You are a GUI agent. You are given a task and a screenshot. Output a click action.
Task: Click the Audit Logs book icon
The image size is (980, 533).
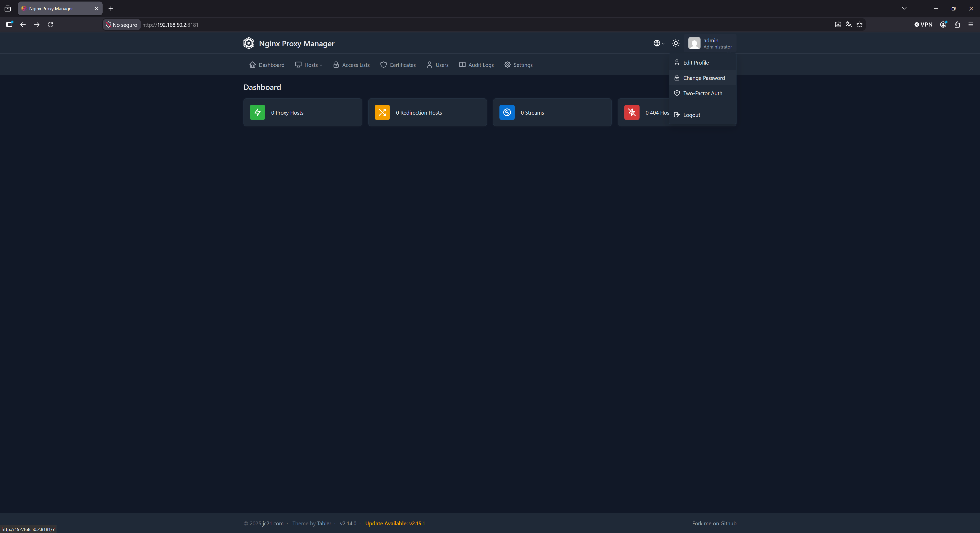[462, 65]
